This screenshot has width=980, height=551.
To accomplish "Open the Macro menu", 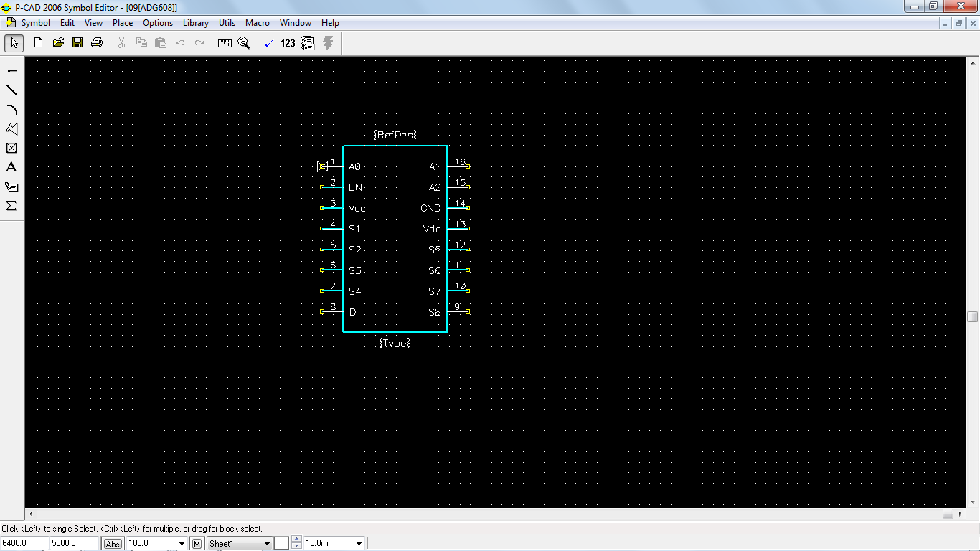I will (258, 23).
